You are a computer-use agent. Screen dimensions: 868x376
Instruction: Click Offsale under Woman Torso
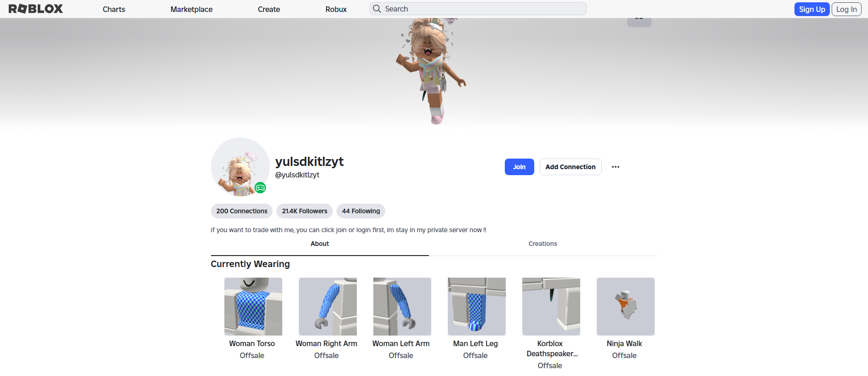252,356
